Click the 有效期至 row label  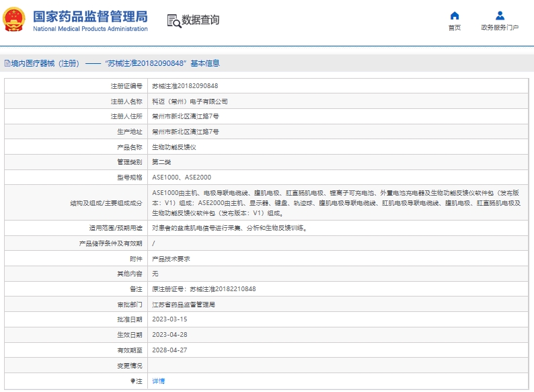point(130,350)
